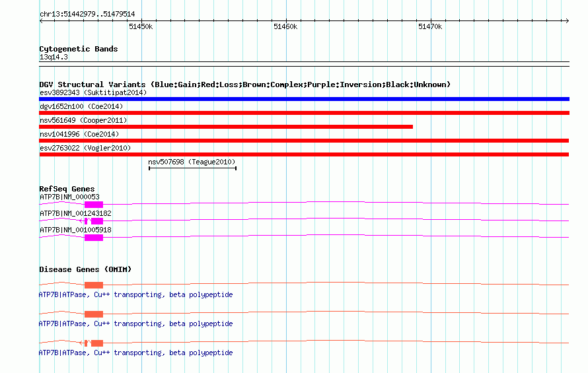Image resolution: width=588 pixels, height=373 pixels.
Task: Click the blue esv3892343 gain variant bar
Action: tap(304, 99)
